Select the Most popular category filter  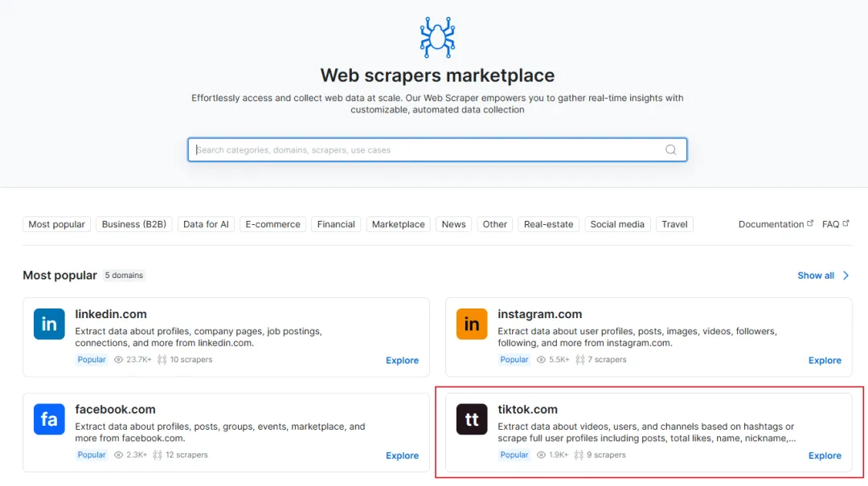[56, 224]
